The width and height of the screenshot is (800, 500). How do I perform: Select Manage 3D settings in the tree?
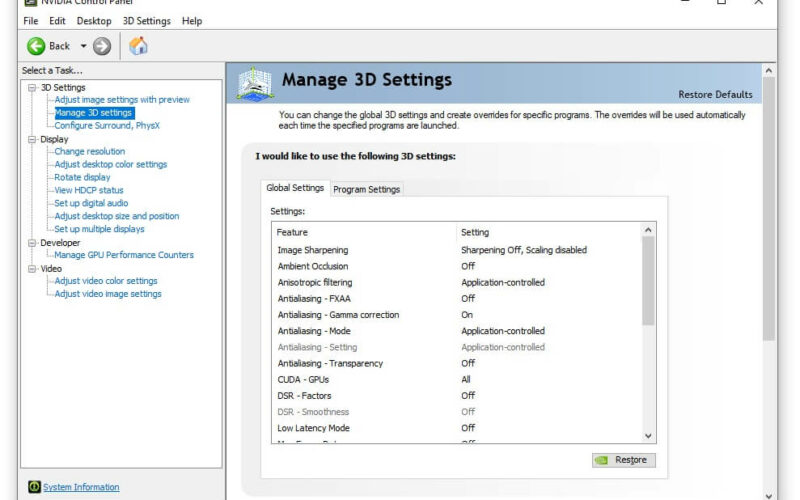(x=93, y=113)
